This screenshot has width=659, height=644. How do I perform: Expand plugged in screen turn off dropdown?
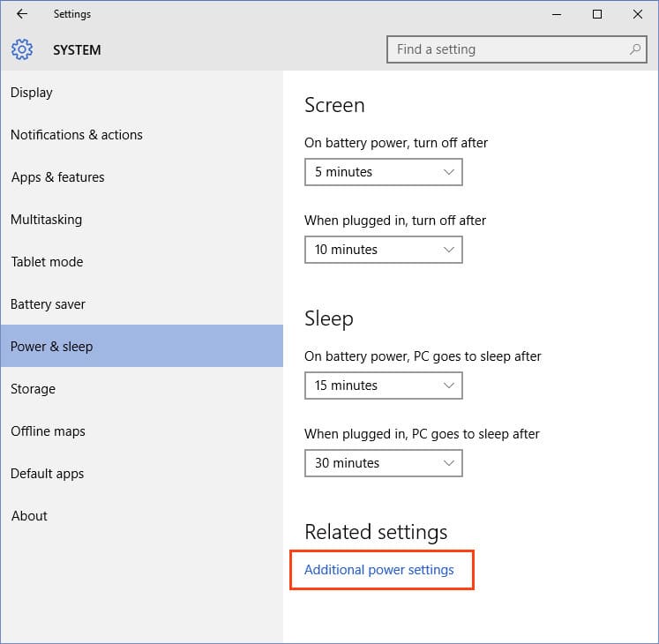383,250
